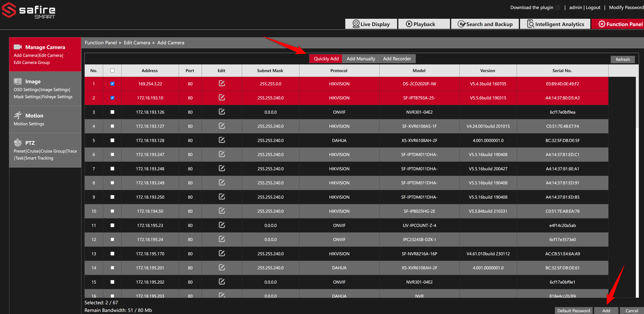Click edit icon for camera 169.254.3.22
The image size is (644, 314).
coord(222,83)
